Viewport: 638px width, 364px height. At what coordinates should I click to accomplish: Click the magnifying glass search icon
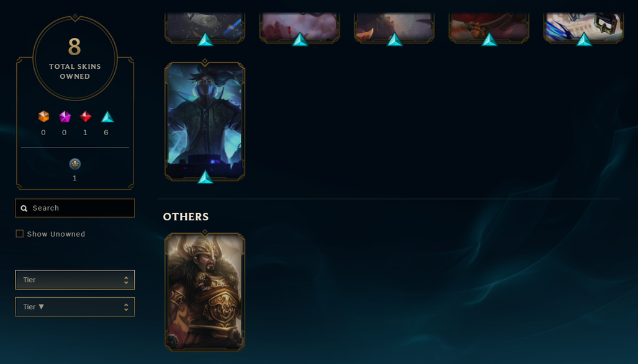(24, 208)
